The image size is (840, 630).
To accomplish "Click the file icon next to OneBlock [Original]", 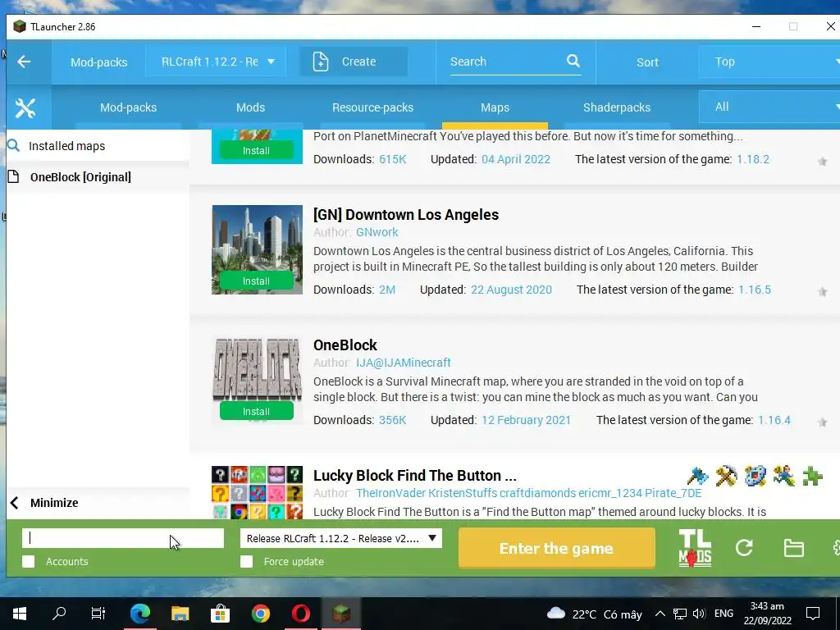I will click(13, 177).
